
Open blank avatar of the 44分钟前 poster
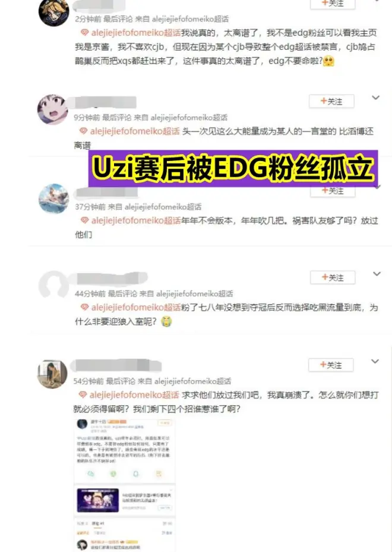(53, 286)
